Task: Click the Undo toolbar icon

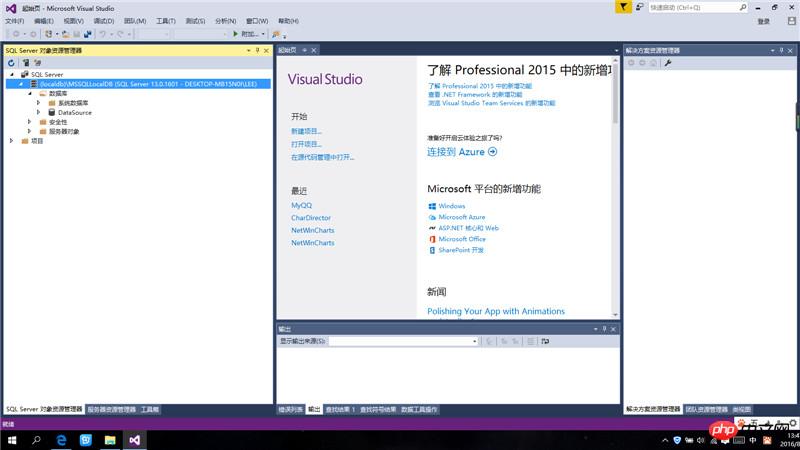Action: pos(103,34)
